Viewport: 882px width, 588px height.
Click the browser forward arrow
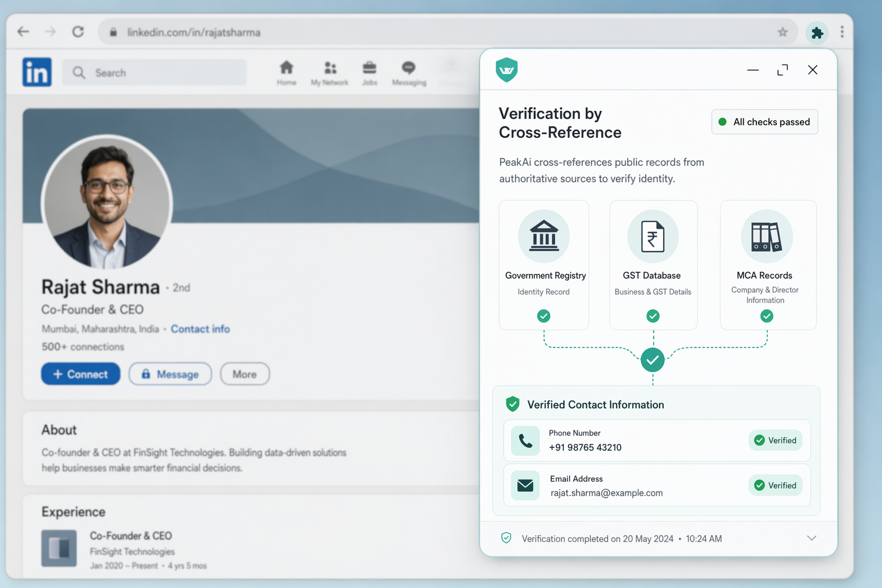click(51, 32)
